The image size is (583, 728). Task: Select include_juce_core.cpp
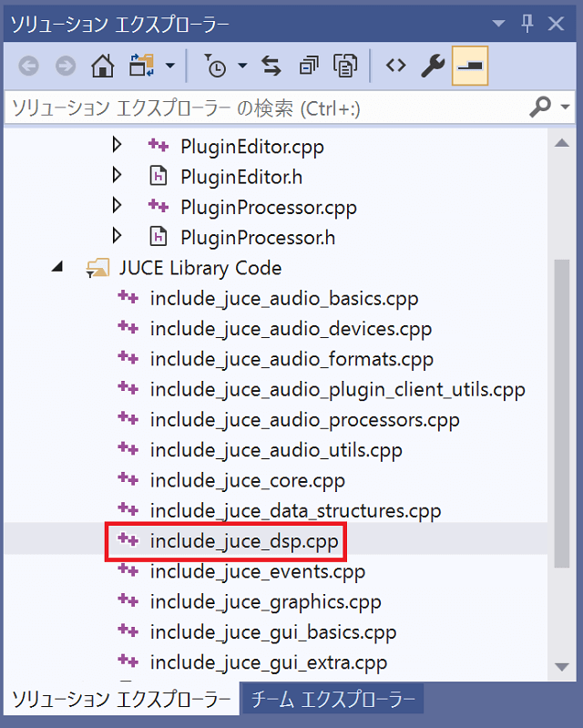248,480
